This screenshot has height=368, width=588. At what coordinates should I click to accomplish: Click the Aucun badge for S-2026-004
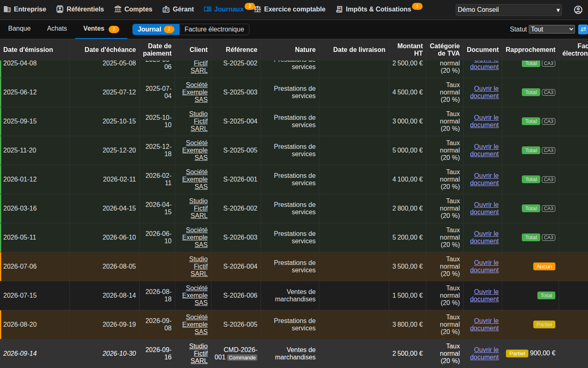pos(544,266)
